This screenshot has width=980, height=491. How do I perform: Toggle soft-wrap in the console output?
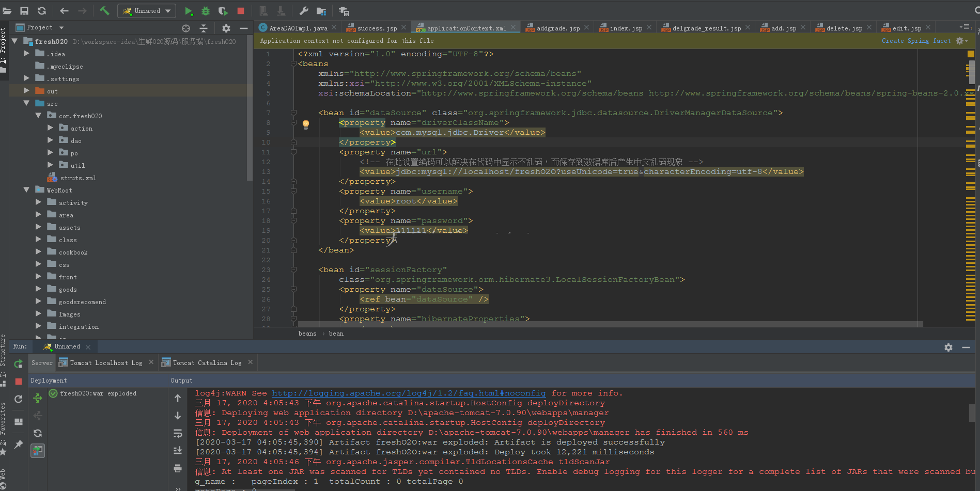[x=178, y=433]
